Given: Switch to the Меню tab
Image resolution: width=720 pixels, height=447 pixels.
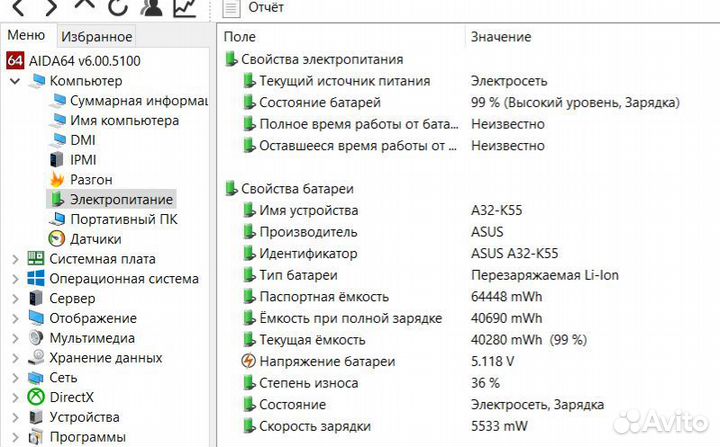Looking at the screenshot, I should [27, 35].
